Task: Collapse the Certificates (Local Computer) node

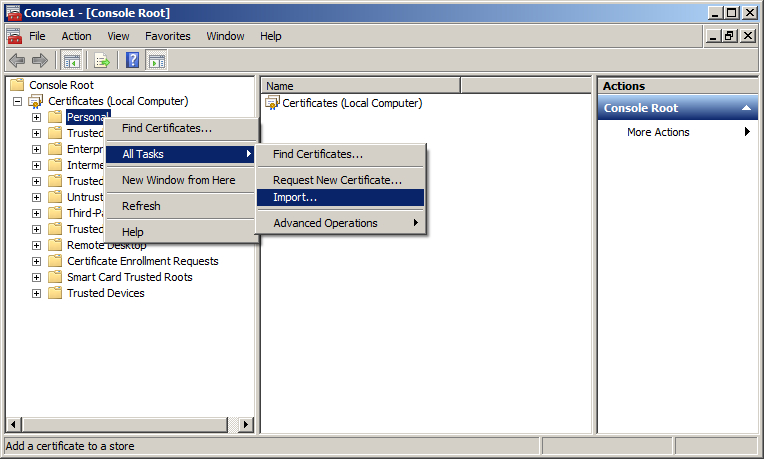Action: pos(18,101)
